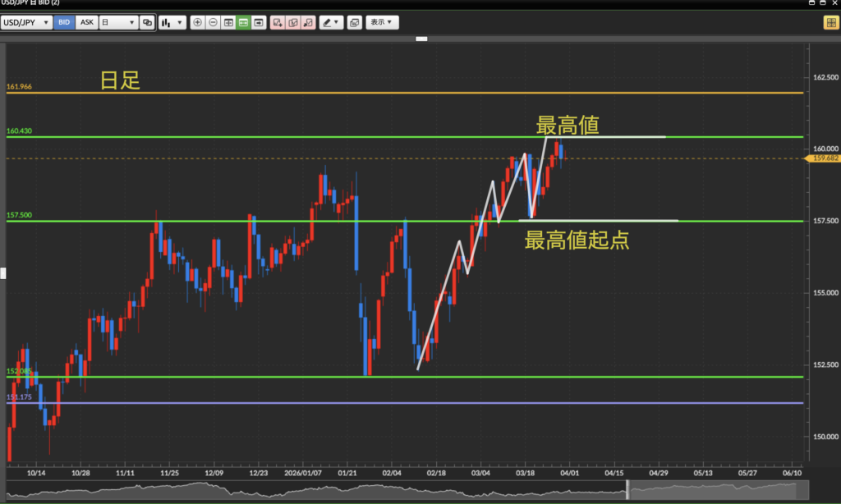
Task: Click the third pink trading button
Action: [x=307, y=23]
